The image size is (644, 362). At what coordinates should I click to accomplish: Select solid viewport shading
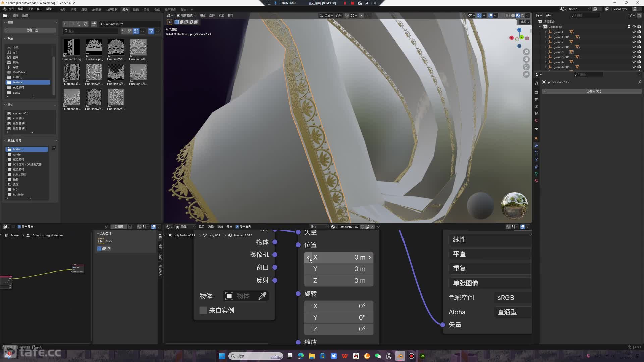(513, 15)
